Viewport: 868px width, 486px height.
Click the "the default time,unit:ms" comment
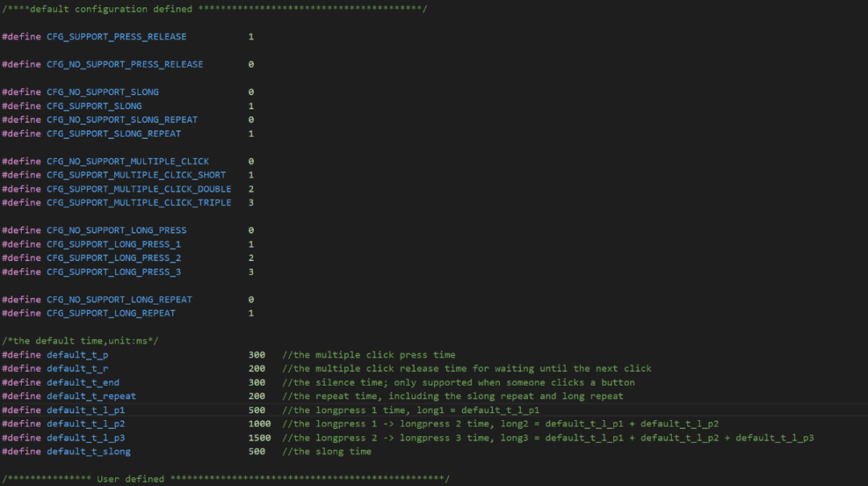80,341
